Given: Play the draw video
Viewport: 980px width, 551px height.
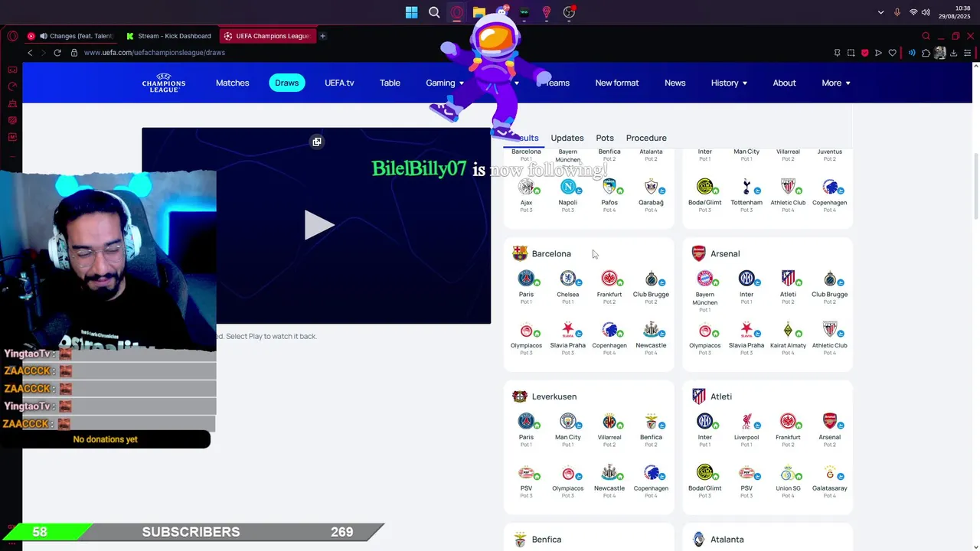Looking at the screenshot, I should pyautogui.click(x=318, y=225).
